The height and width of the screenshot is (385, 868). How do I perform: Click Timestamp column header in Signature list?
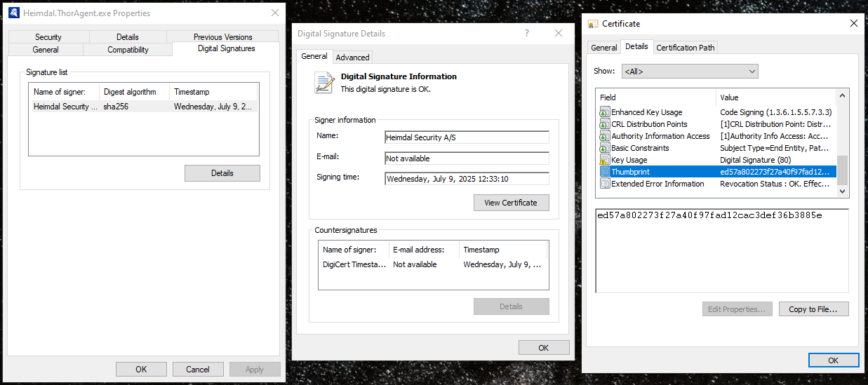(x=213, y=92)
